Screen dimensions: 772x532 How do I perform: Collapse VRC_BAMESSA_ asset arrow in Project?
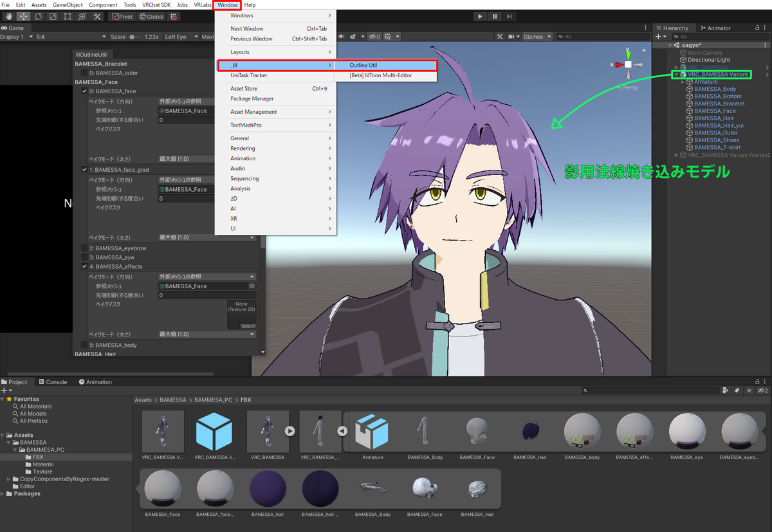click(x=342, y=431)
